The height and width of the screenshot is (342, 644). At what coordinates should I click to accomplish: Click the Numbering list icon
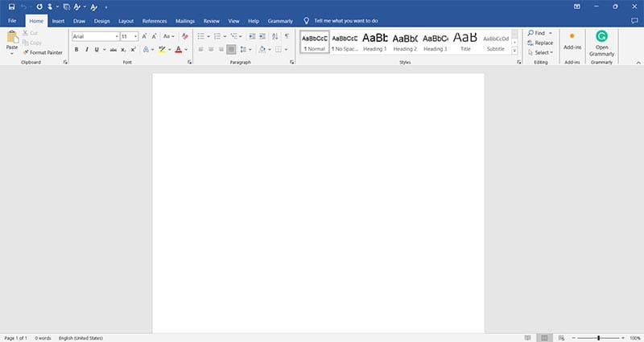click(217, 36)
